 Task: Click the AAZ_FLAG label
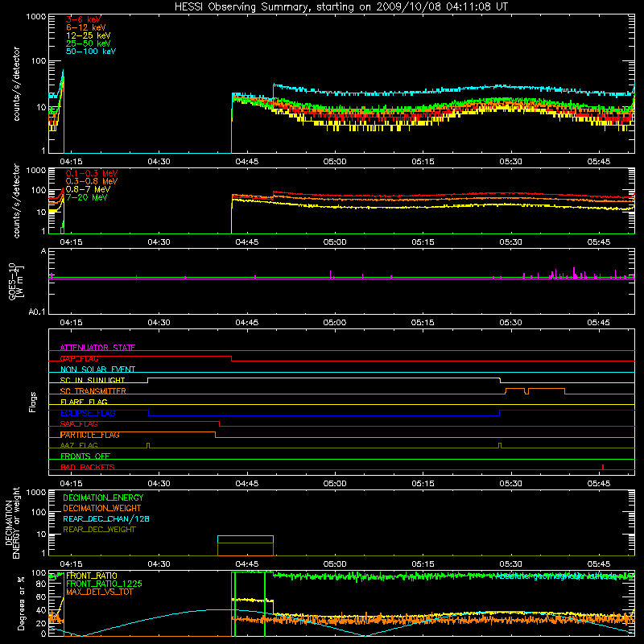click(79, 446)
